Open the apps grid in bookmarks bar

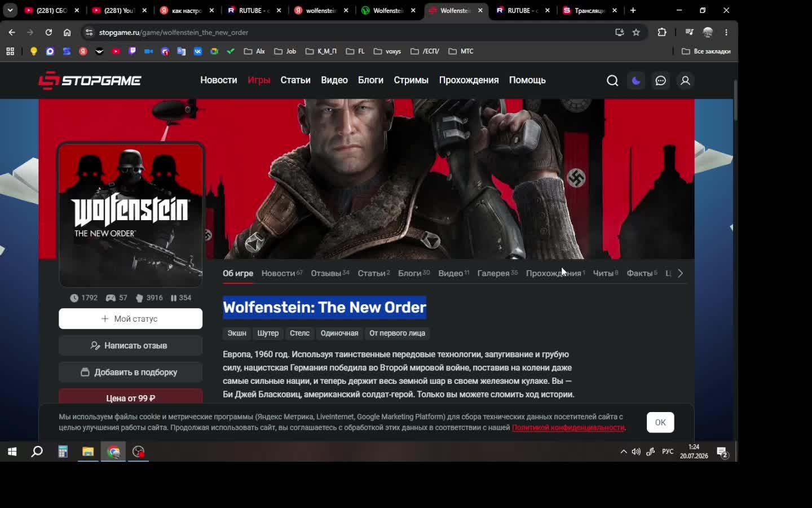(x=10, y=51)
